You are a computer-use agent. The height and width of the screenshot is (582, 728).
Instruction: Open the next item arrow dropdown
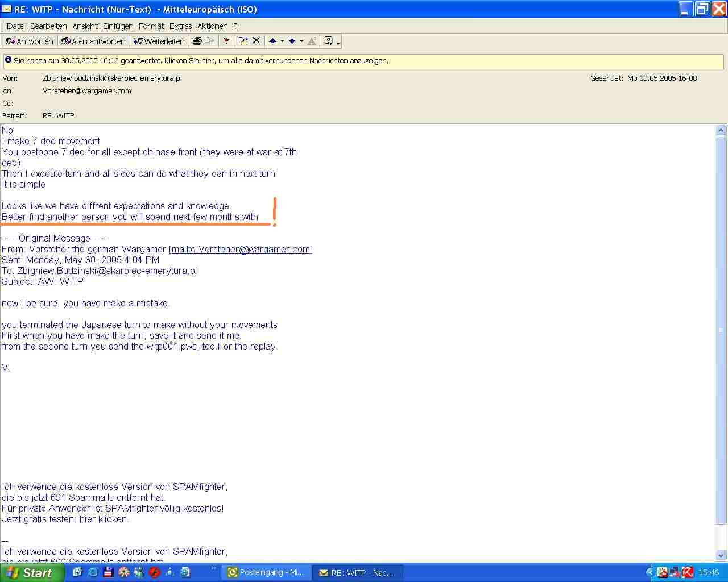301,41
